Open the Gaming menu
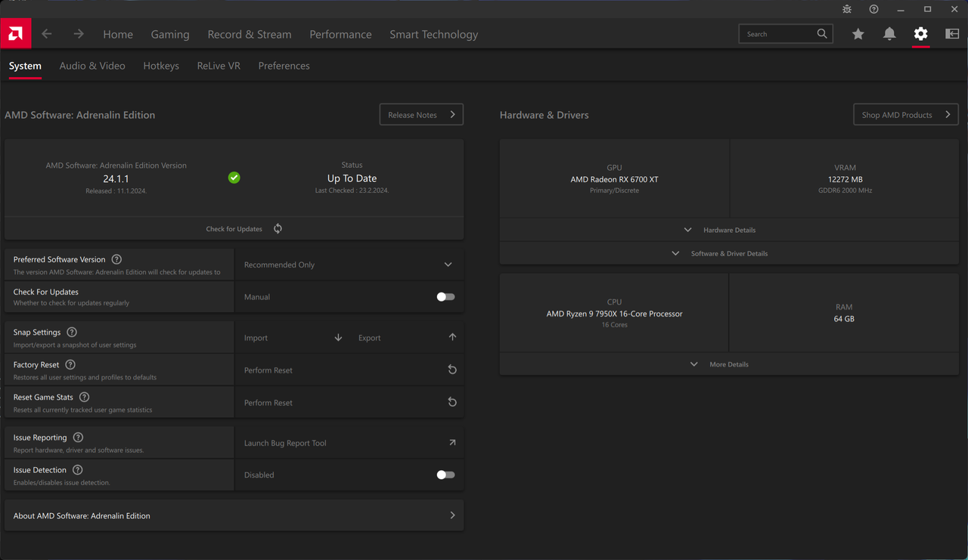The height and width of the screenshot is (560, 968). coord(170,34)
